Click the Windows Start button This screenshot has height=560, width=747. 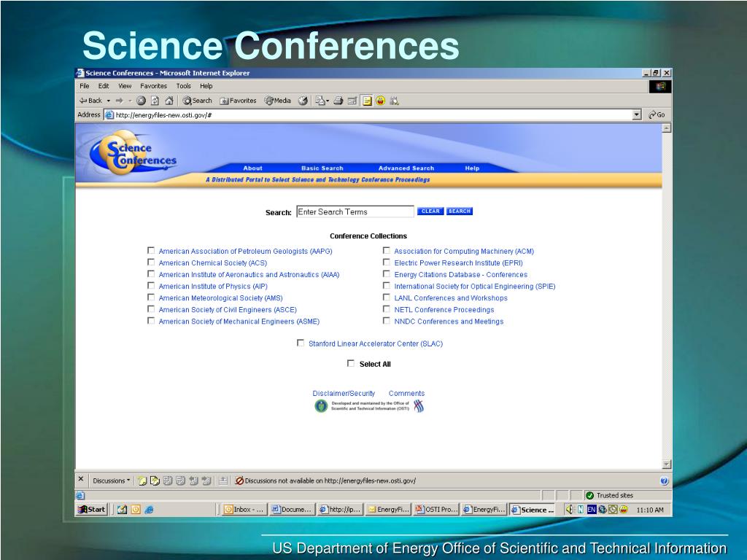(x=91, y=510)
